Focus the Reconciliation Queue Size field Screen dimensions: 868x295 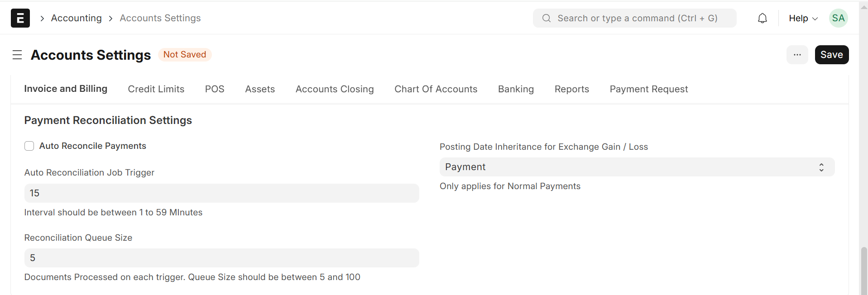point(221,258)
